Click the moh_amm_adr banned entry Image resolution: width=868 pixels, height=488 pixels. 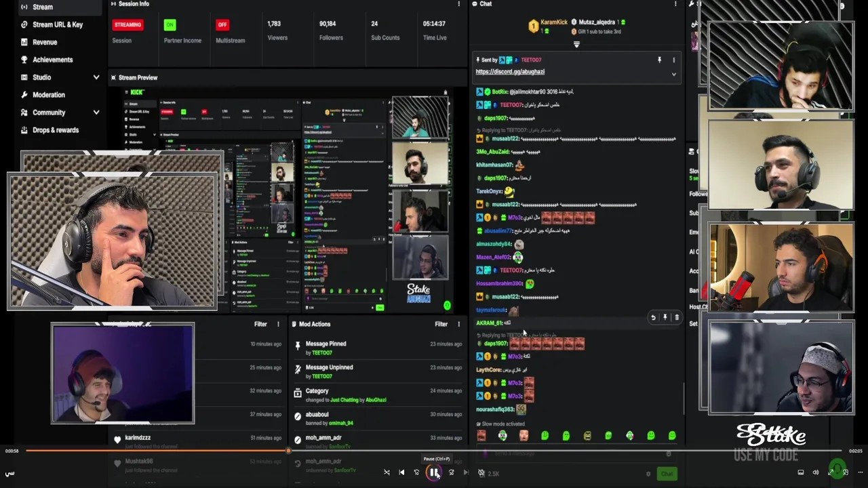(378, 442)
